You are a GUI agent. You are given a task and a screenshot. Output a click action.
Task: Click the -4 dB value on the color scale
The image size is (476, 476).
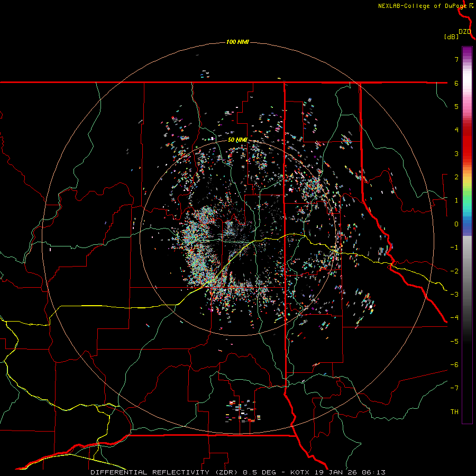click(x=454, y=317)
